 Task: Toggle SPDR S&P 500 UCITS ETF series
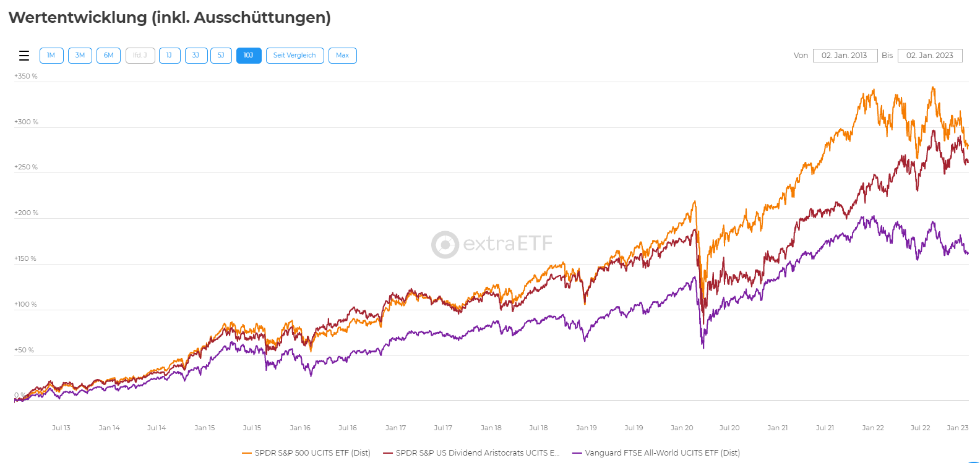tap(312, 453)
